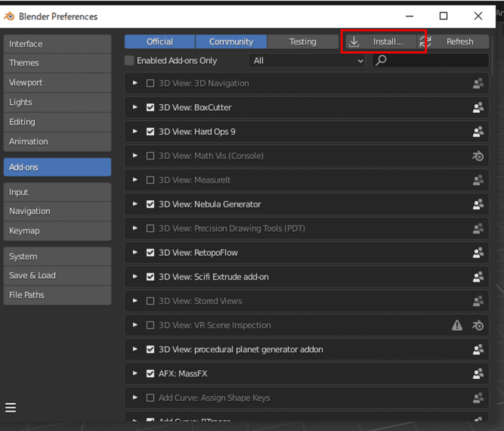Open the All category dropdown

coord(306,61)
